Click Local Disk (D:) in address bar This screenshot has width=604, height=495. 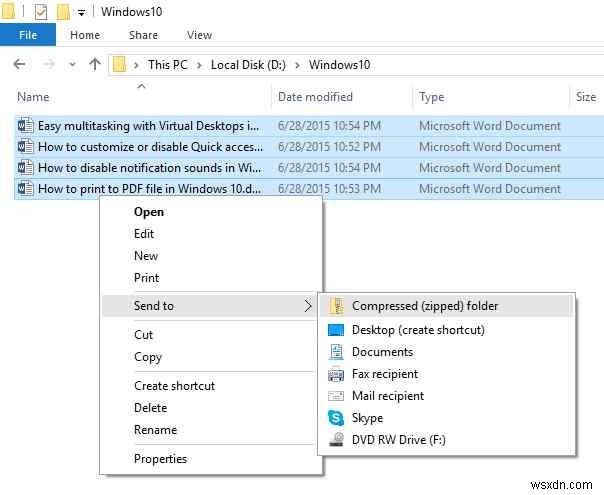tap(246, 65)
